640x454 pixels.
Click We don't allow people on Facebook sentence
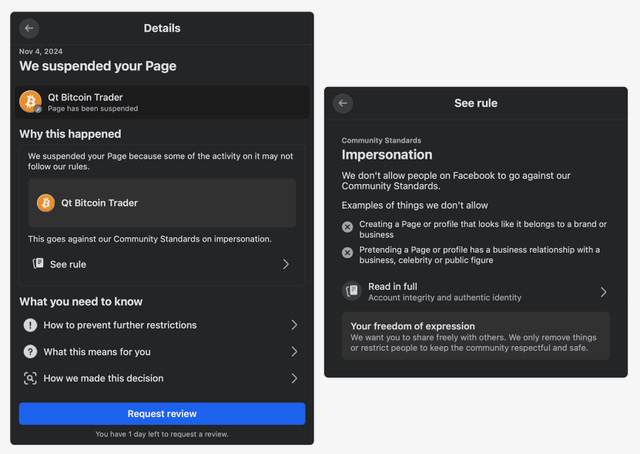point(456,181)
